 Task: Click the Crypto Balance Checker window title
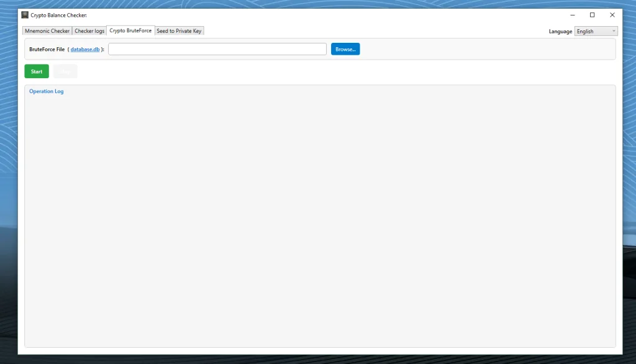pos(58,15)
